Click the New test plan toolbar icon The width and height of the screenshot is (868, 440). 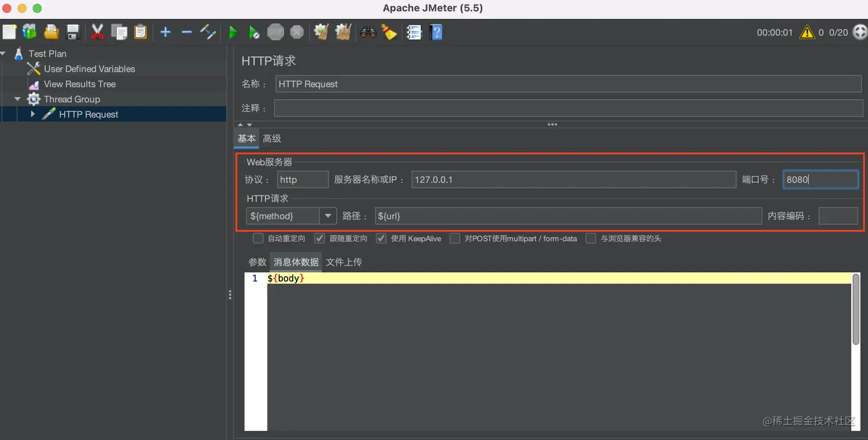[x=9, y=32]
